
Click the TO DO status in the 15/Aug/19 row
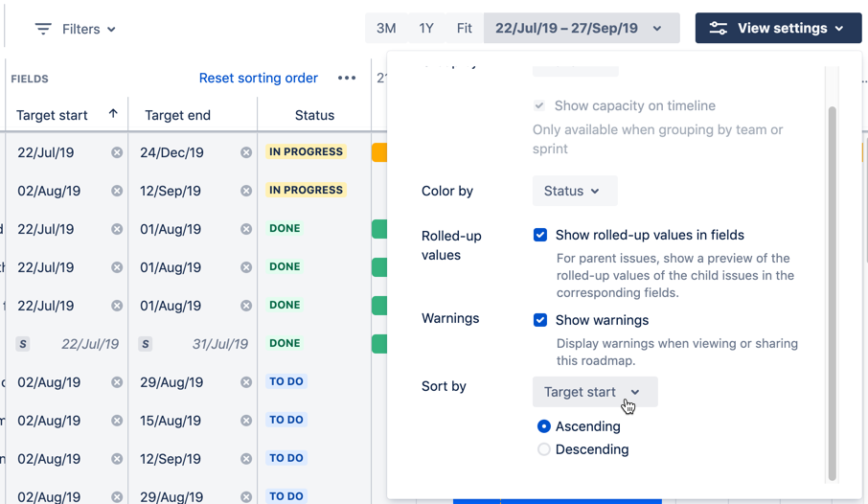point(286,420)
